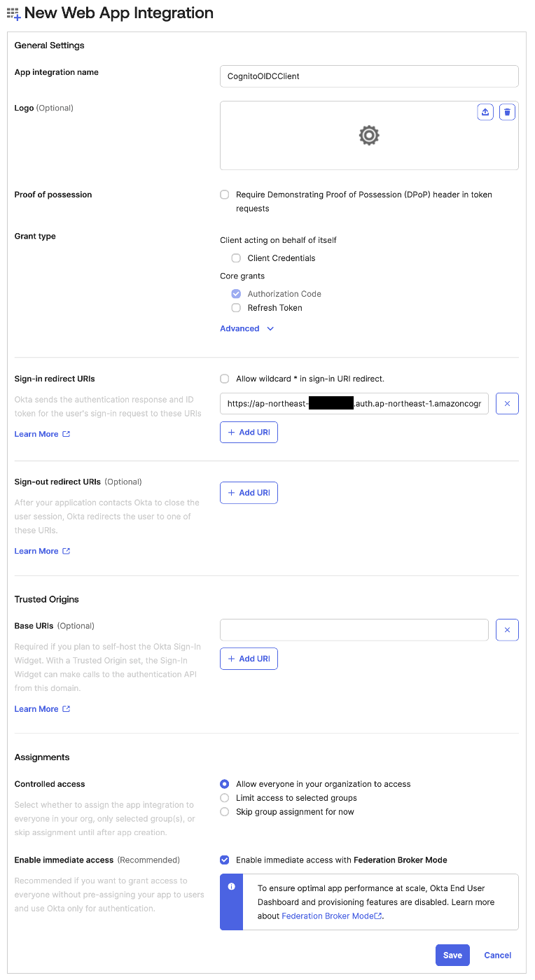Click Client acting on behalf of itself text

pos(278,240)
